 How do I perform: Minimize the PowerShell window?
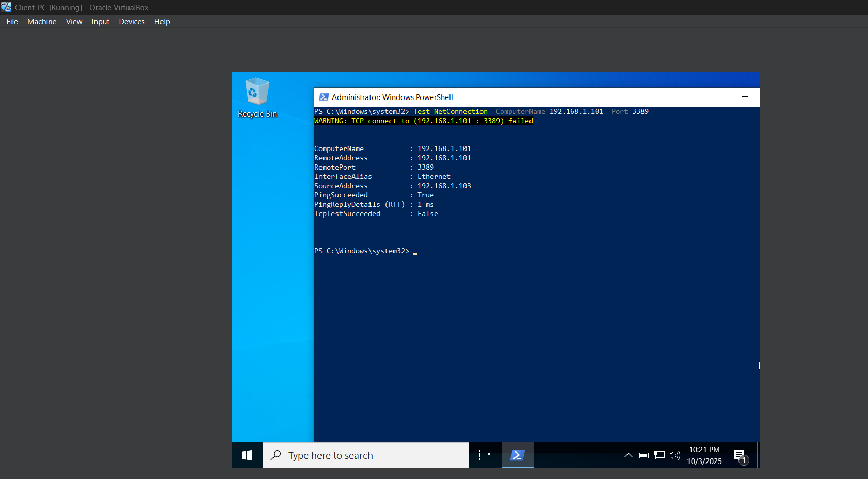coord(745,97)
